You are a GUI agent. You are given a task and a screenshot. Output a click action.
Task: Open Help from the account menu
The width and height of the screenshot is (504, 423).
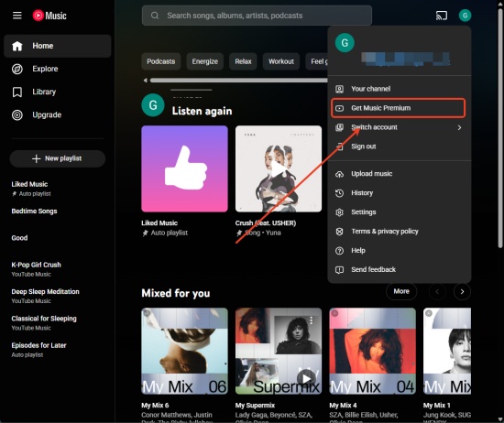point(400,251)
